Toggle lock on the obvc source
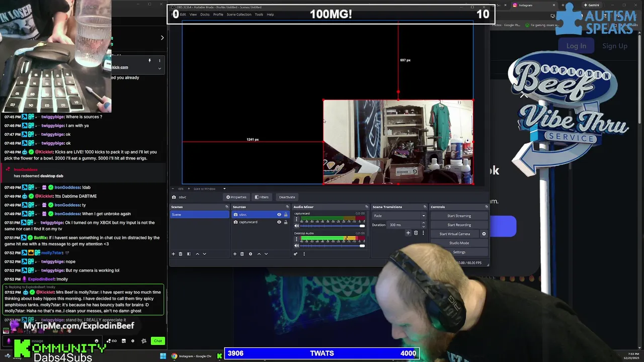Image resolution: width=644 pixels, height=362 pixels. pyautogui.click(x=286, y=215)
